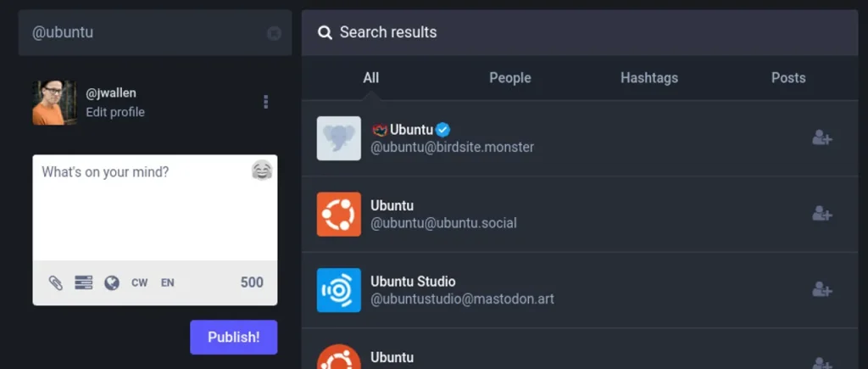Click the @ubuntustudio@mastodon.art handle text
The height and width of the screenshot is (369, 868).
[462, 299]
